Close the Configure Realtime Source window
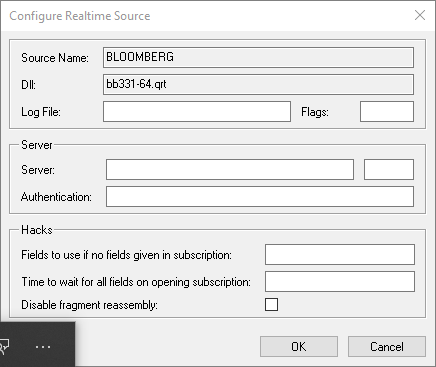The width and height of the screenshot is (436, 367). tap(420, 15)
